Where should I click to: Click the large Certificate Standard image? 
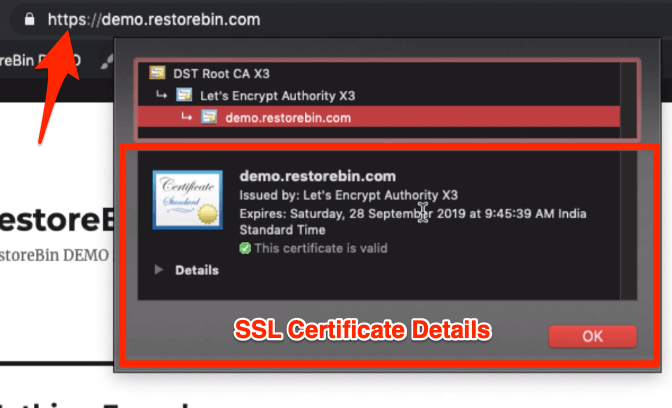click(187, 200)
